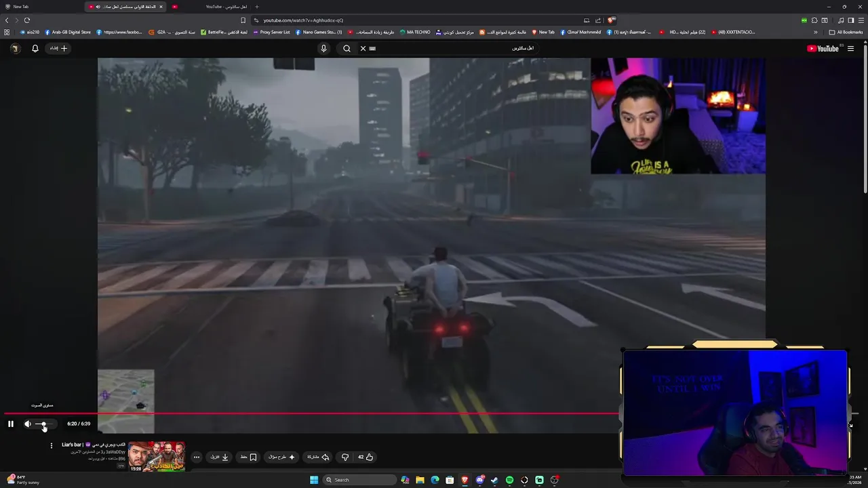Click the Windows taskbar Search box
This screenshot has height=488, width=868.
tap(359, 480)
